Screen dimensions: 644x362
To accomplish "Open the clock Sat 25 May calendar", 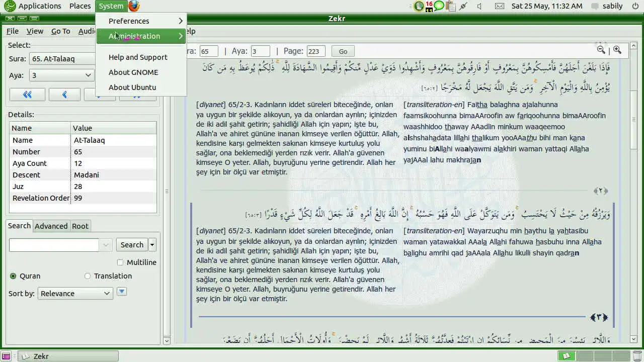I will tap(547, 6).
